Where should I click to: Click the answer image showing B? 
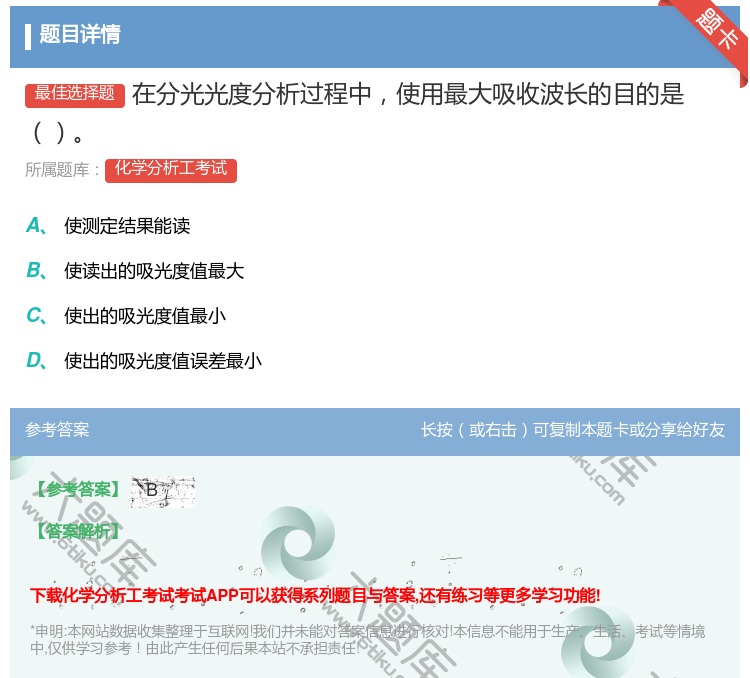[x=163, y=492]
